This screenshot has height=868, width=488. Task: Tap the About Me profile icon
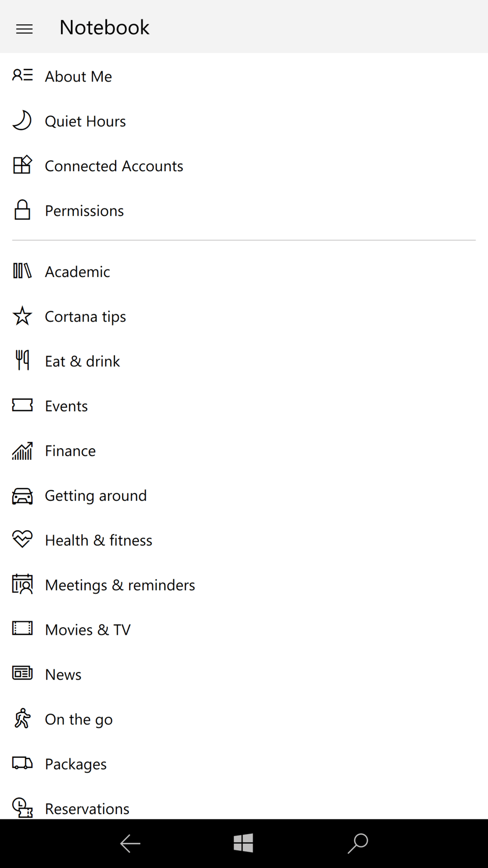point(22,75)
